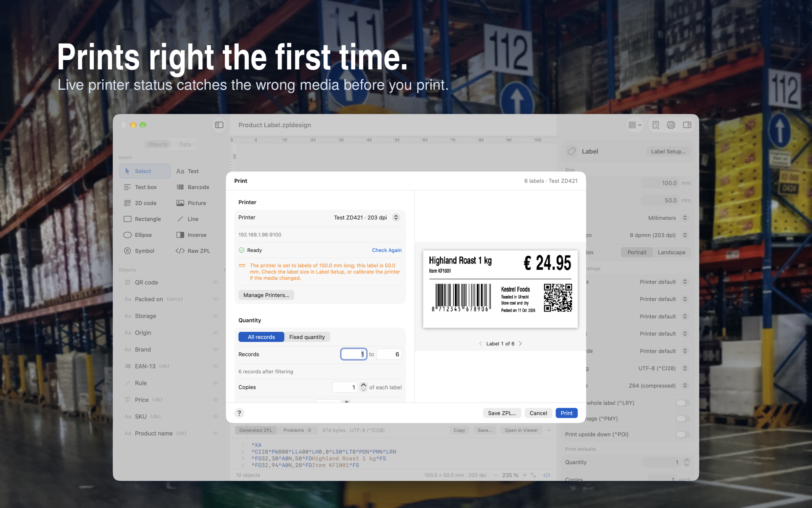Choose the Rectangle tool
The image size is (812, 508).
[x=142, y=219]
